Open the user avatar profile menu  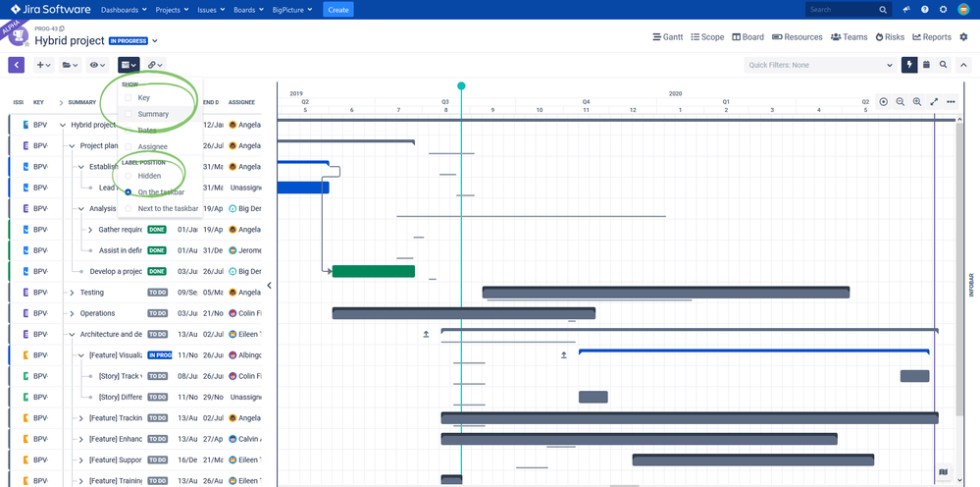coord(963,10)
